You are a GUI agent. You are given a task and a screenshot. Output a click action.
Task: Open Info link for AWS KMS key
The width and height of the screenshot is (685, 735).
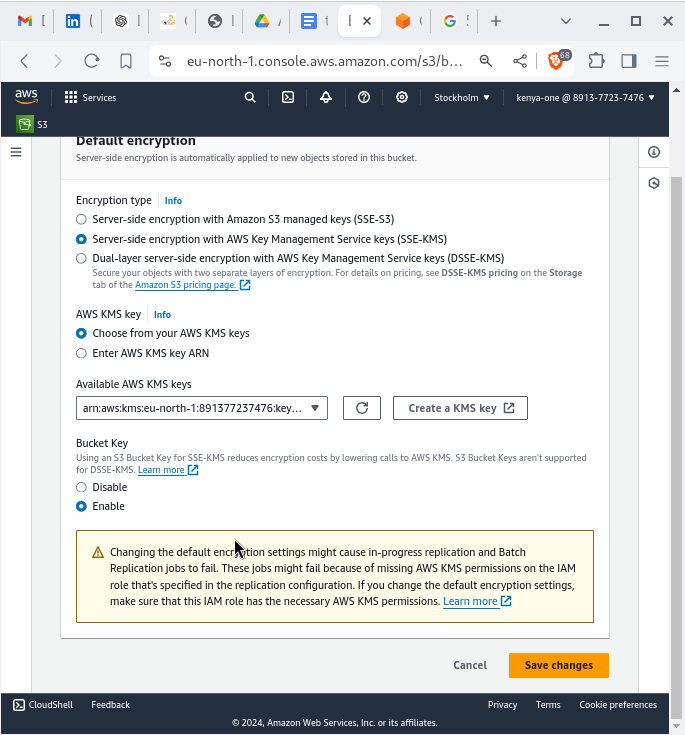click(162, 315)
